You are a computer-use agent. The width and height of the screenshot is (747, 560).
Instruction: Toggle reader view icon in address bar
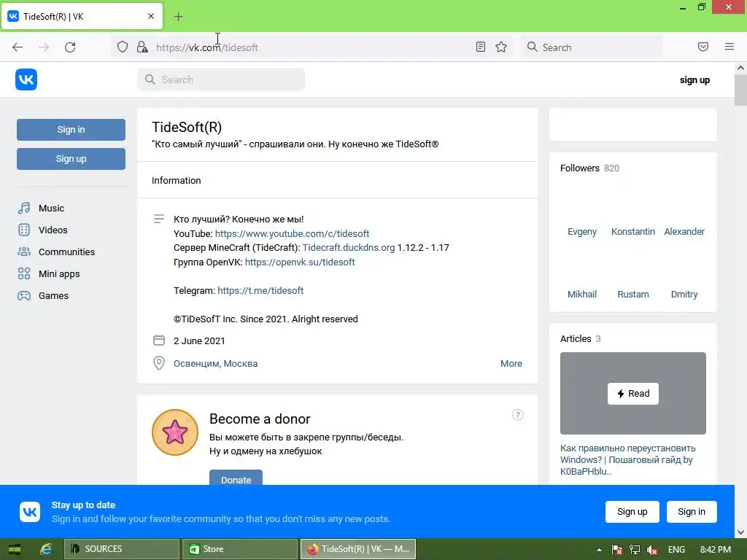coord(481,47)
